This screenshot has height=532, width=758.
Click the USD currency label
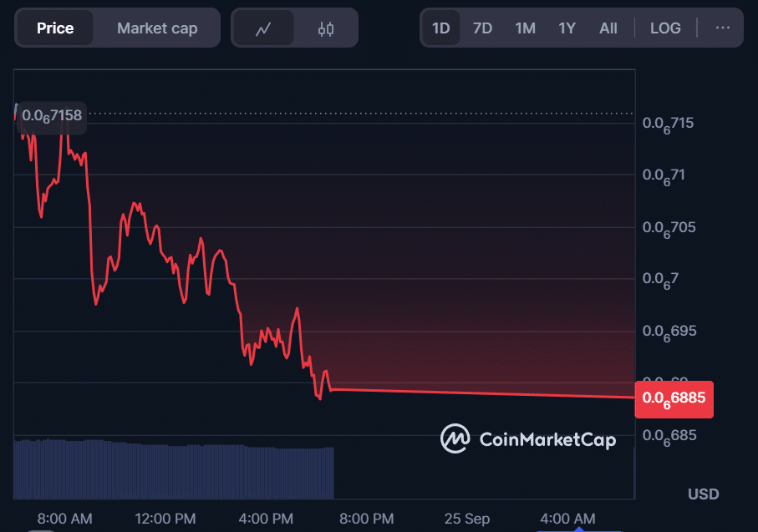(703, 494)
